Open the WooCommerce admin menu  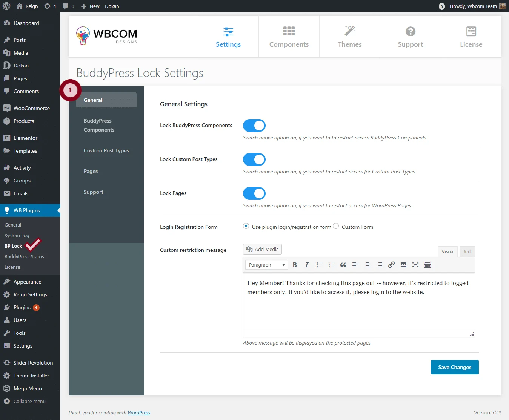(x=30, y=108)
